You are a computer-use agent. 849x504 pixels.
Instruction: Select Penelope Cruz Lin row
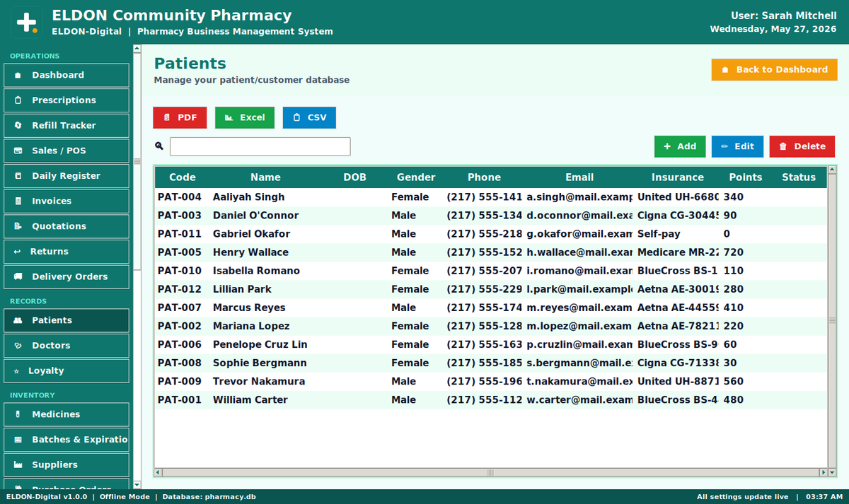click(x=490, y=344)
